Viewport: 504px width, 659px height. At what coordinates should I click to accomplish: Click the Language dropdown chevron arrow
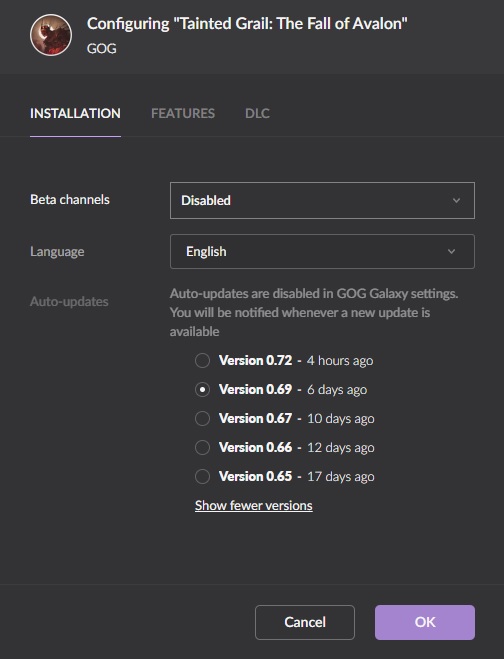coord(451,251)
